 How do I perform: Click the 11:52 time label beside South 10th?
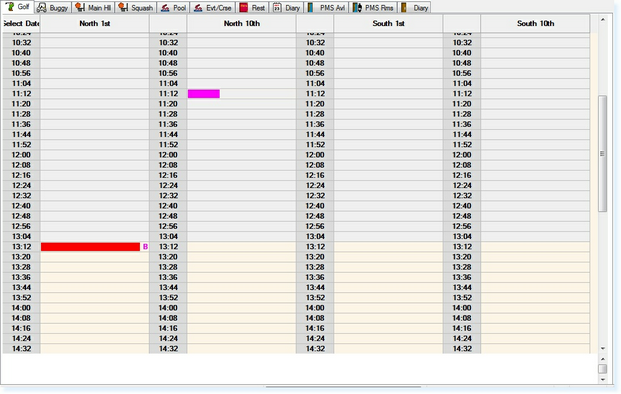click(462, 145)
